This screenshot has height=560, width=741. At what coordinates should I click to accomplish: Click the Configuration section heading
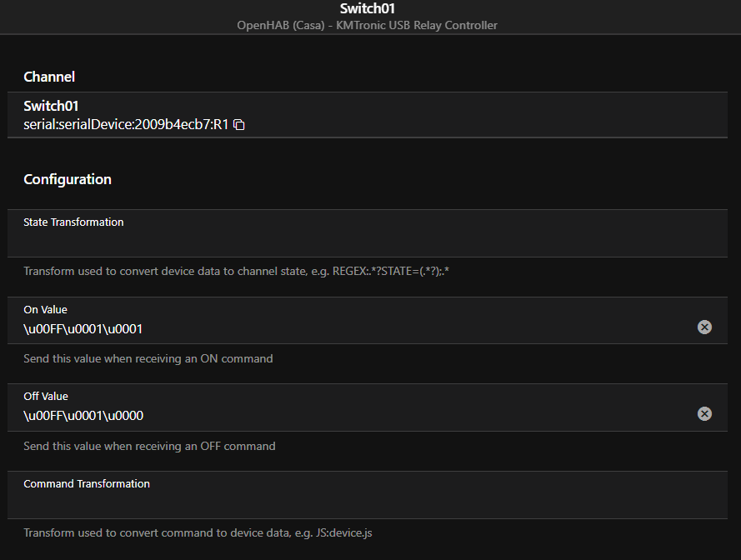[68, 179]
